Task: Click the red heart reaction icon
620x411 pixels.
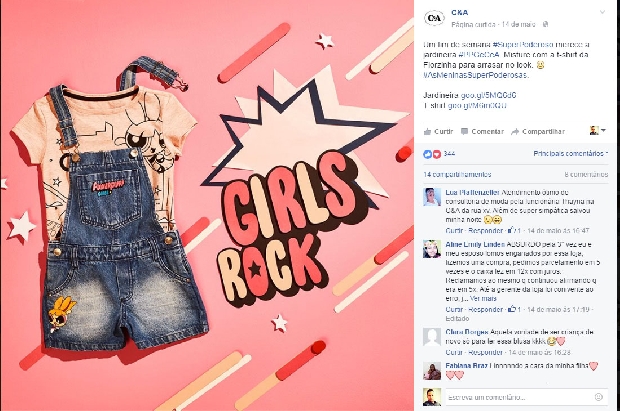Action: click(437, 154)
